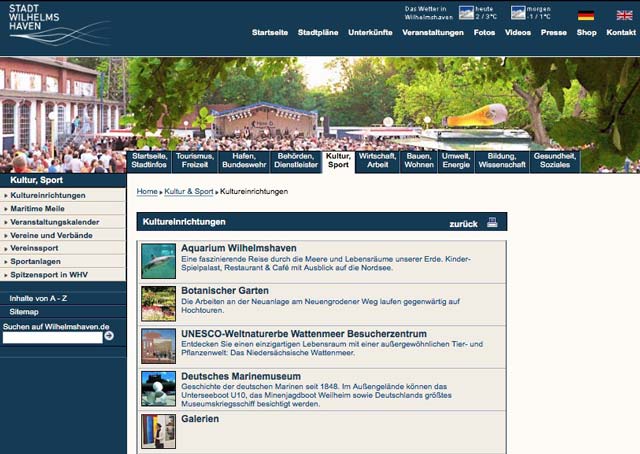Viewport: 640px width, 454px height.
Task: Open the Aquarium Wilhelmshaven heading
Action: [x=239, y=248]
